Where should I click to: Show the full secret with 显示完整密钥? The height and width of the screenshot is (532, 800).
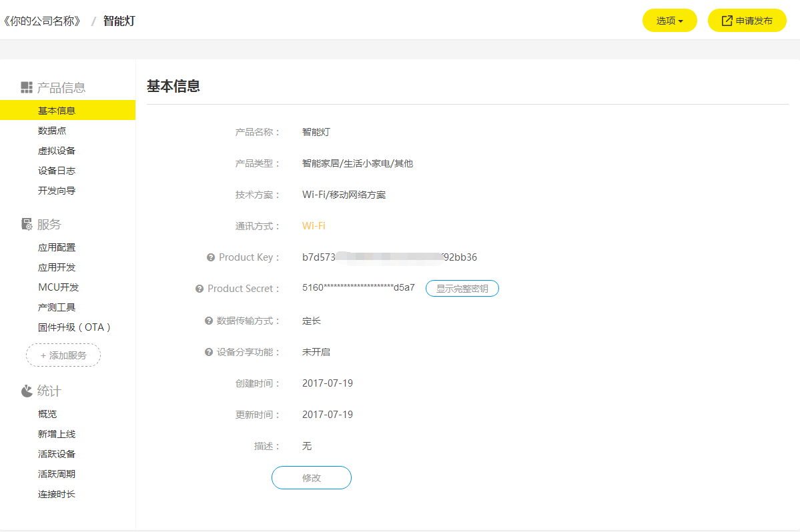tap(462, 289)
